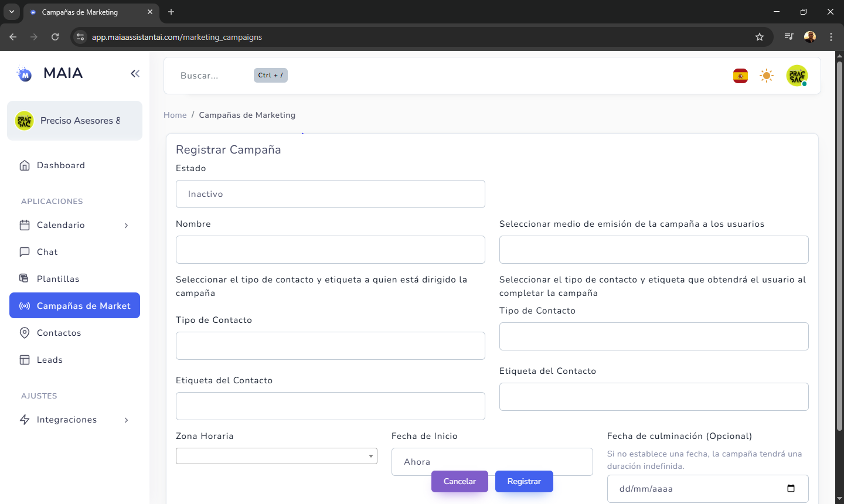Viewport: 844px width, 504px height.
Task: Open Contactos from the sidebar
Action: click(59, 333)
